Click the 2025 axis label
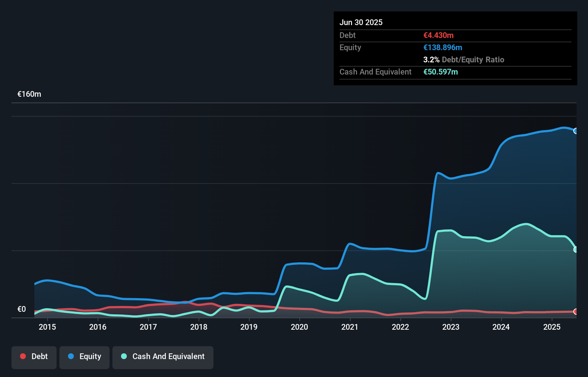Screen dimensions: 588x377 pyautogui.click(x=552, y=327)
